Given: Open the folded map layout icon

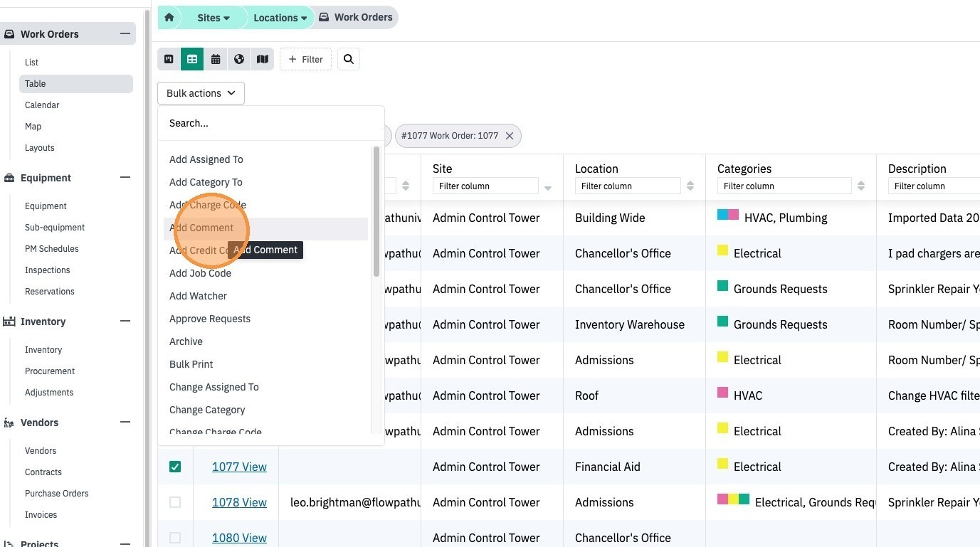Looking at the screenshot, I should coord(263,59).
